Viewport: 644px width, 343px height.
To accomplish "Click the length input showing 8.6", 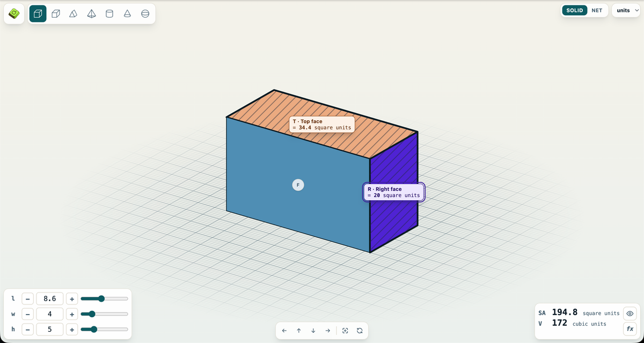I will 50,298.
